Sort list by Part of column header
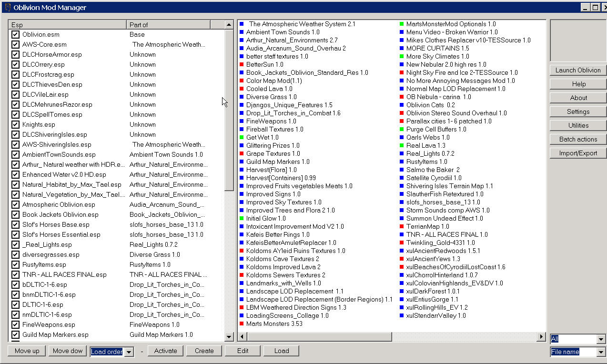This screenshot has width=607, height=364. pos(168,25)
